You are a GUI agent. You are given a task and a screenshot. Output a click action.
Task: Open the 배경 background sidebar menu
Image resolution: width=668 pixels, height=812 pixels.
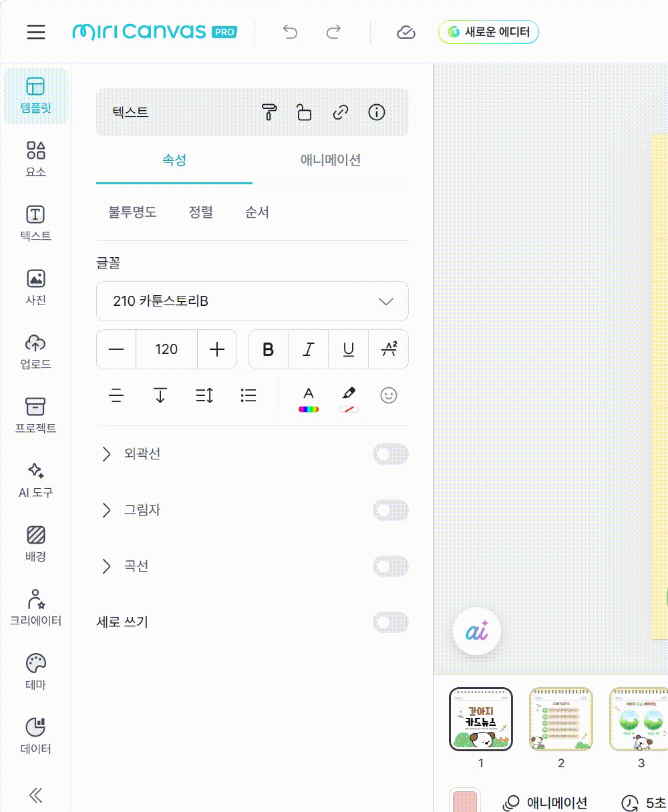36,543
